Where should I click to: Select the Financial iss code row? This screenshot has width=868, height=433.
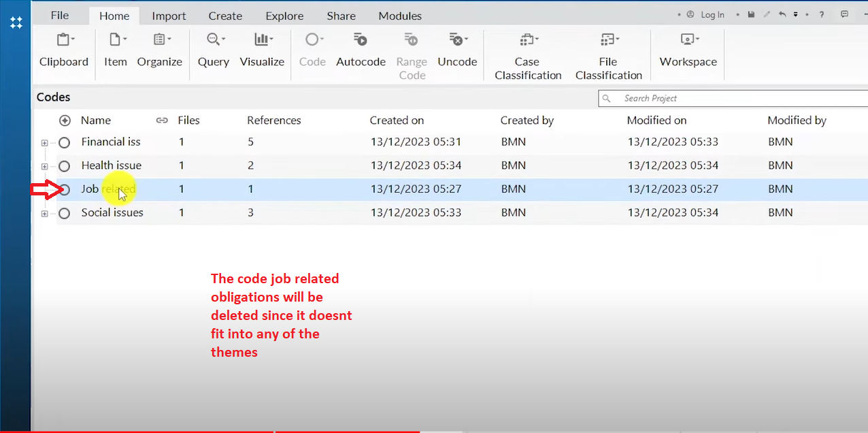coord(450,142)
